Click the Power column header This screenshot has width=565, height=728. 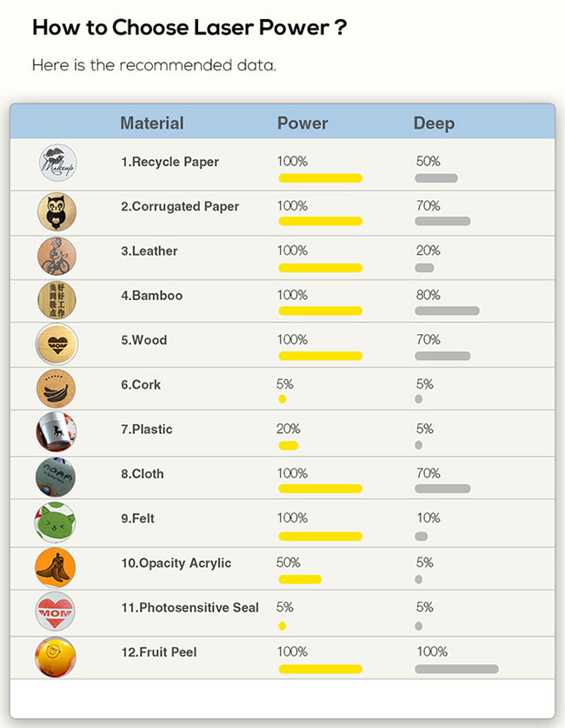click(302, 123)
